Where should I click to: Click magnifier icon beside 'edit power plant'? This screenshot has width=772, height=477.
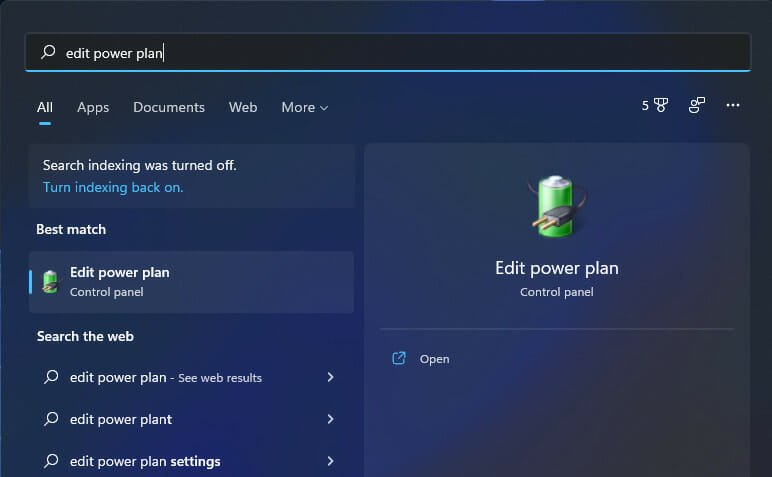coord(51,419)
